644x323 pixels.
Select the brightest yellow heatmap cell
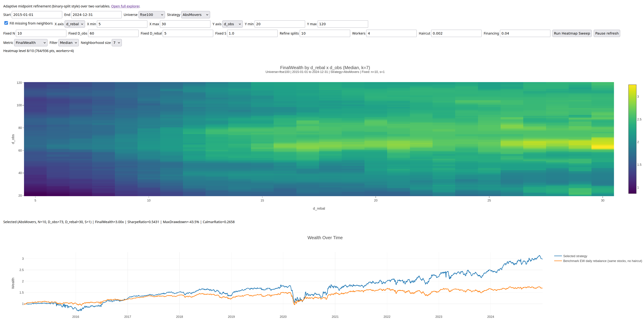click(x=603, y=147)
